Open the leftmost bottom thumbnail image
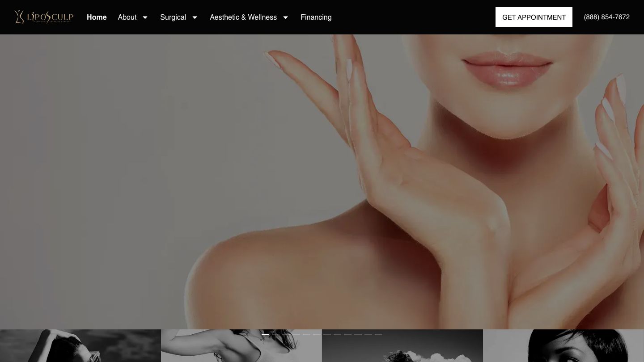The width and height of the screenshot is (644, 362). (80, 346)
